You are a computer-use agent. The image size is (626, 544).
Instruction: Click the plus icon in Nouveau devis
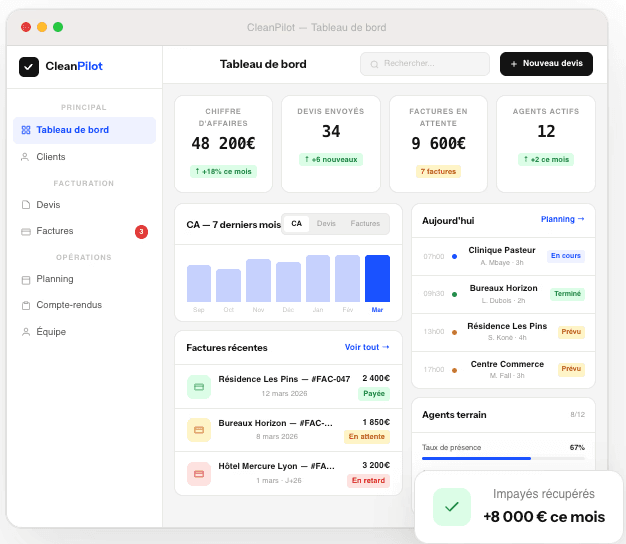pos(514,64)
